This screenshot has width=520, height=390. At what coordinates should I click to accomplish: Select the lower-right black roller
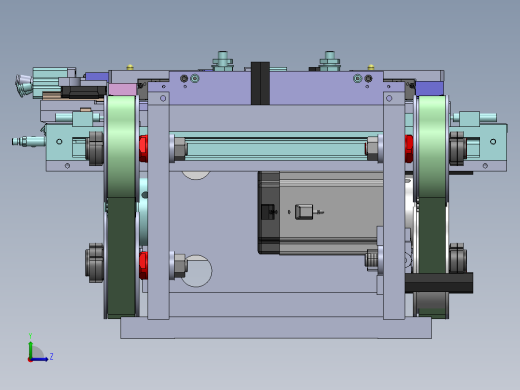pos(458,258)
